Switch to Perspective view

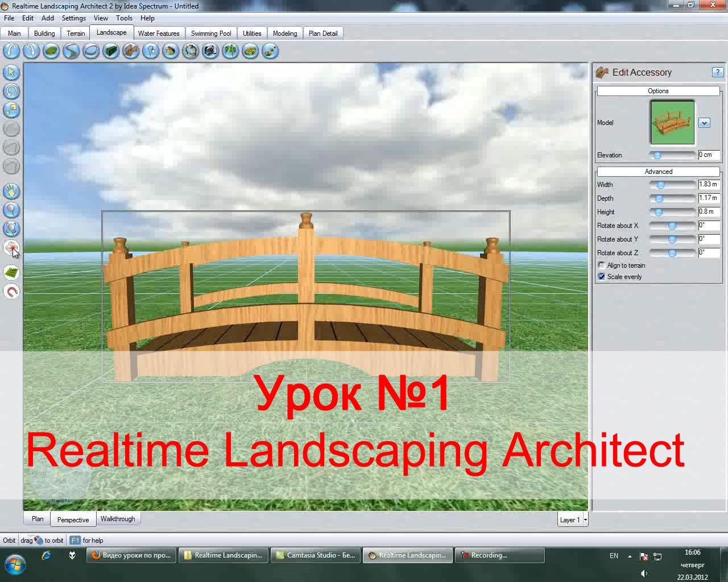click(x=73, y=519)
